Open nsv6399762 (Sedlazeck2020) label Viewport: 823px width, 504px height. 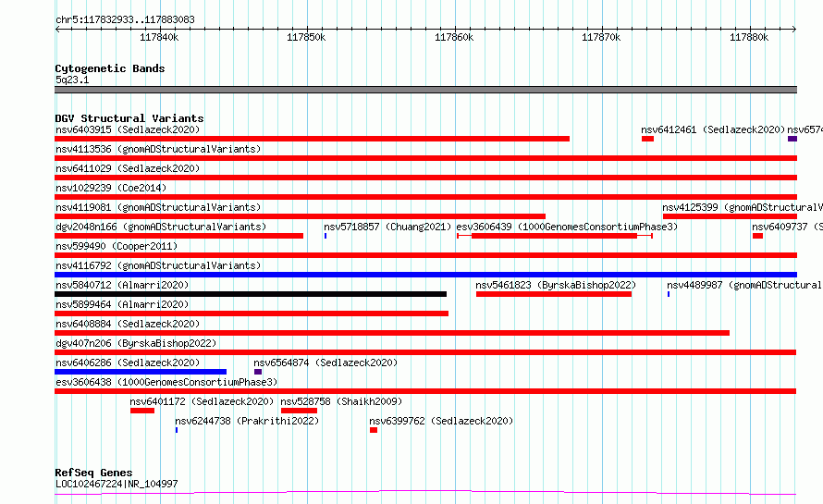441,421
